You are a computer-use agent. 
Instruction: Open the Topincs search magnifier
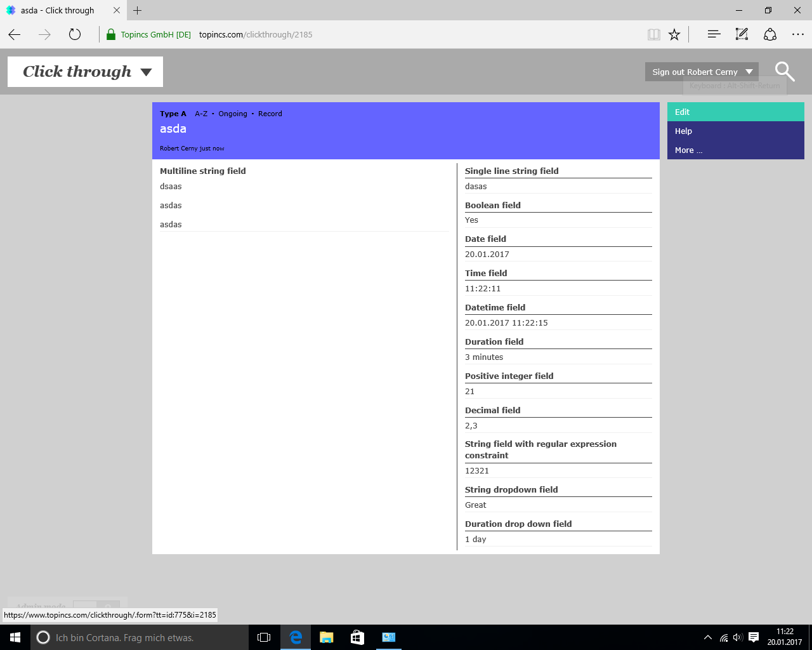click(785, 72)
